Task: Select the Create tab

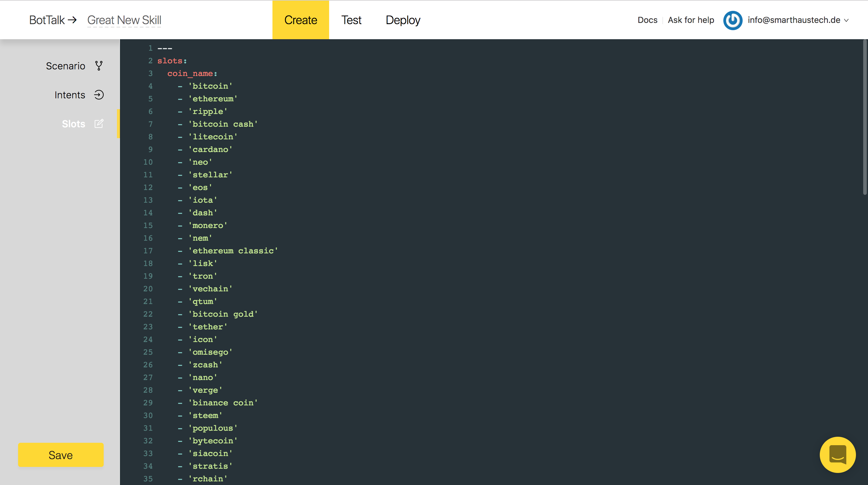Action: (300, 20)
